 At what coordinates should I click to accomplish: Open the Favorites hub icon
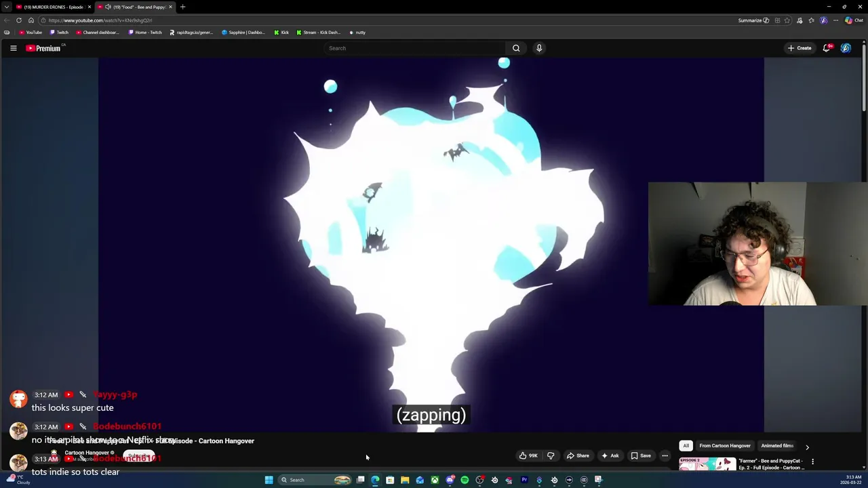click(x=812, y=20)
